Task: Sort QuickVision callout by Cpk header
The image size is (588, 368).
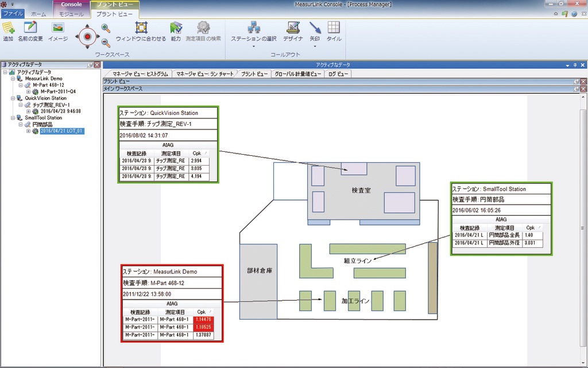Action: 199,153
